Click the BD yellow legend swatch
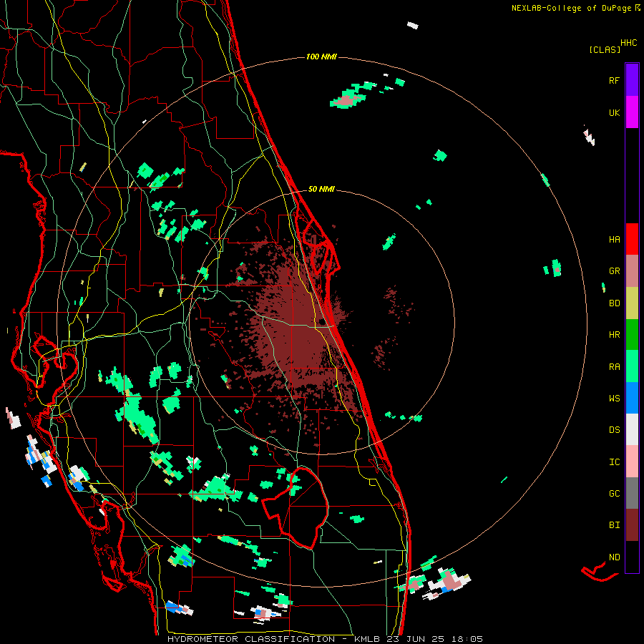644x644 pixels. (632, 303)
